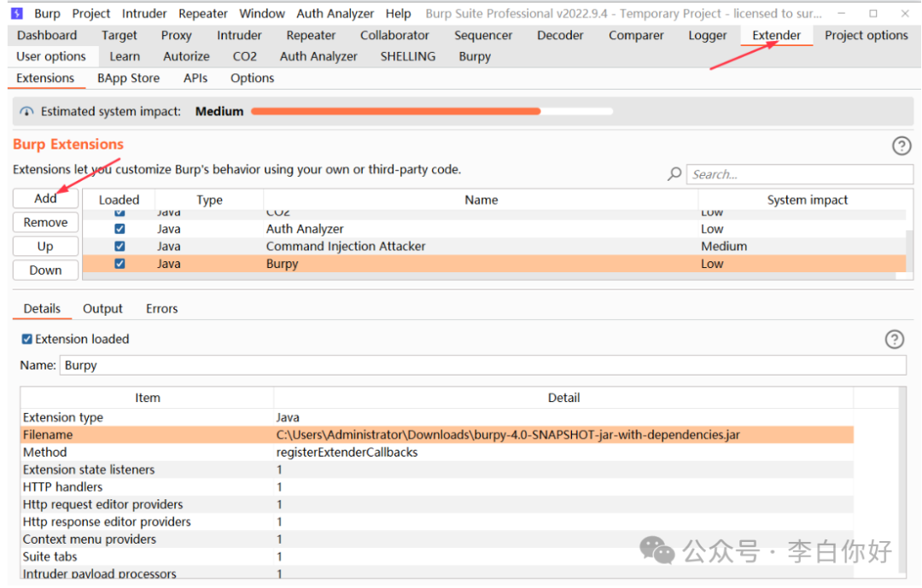Select the Details tab

[42, 309]
